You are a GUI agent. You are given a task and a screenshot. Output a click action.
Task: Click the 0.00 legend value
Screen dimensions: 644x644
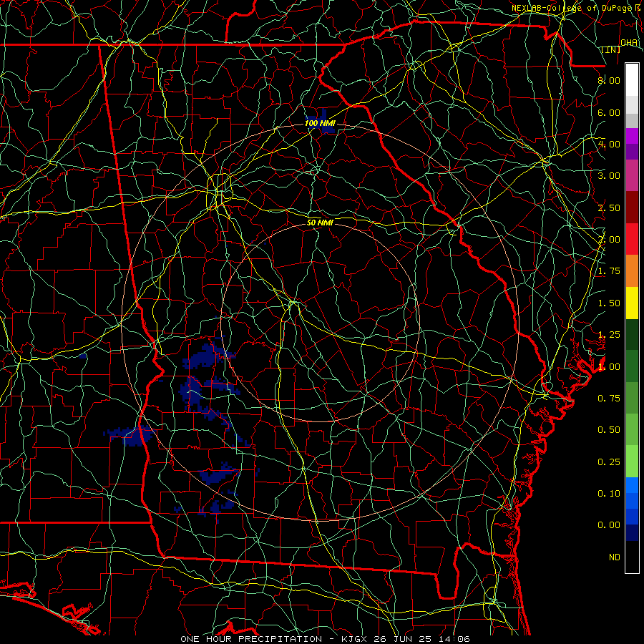pos(609,525)
